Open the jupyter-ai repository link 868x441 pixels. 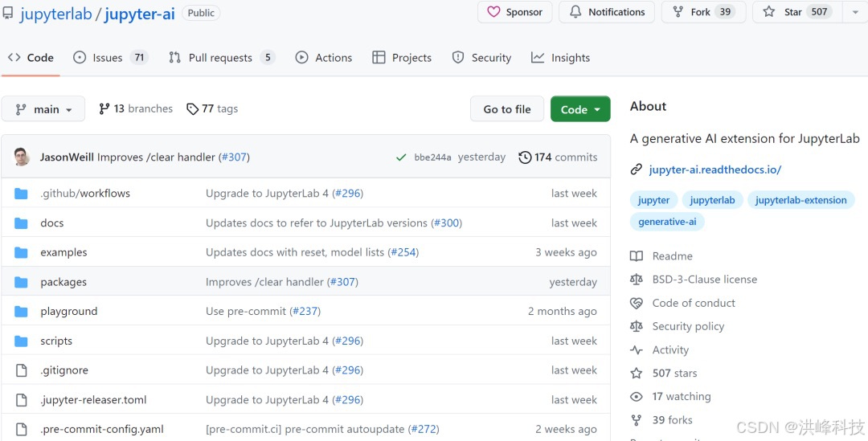(140, 14)
